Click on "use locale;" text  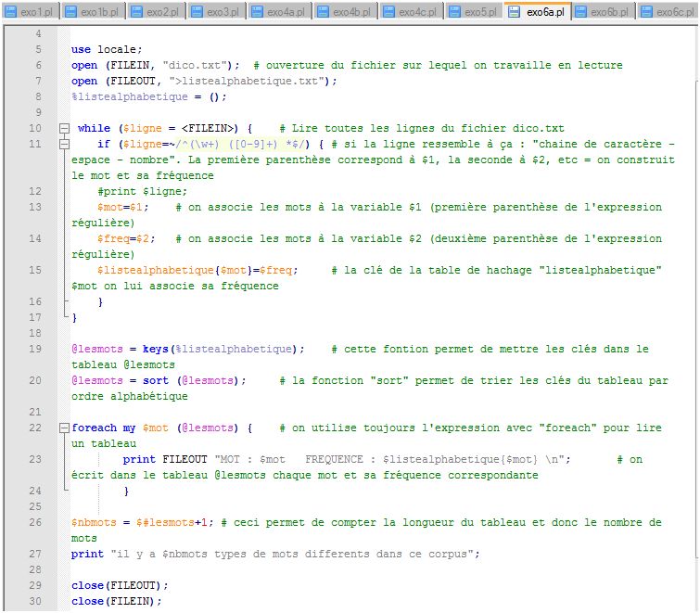tap(107, 49)
